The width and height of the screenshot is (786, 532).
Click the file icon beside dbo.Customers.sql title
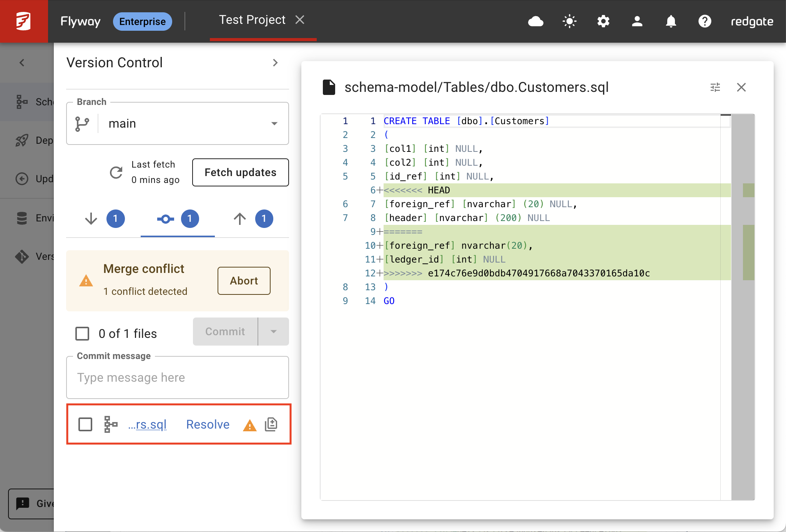329,87
